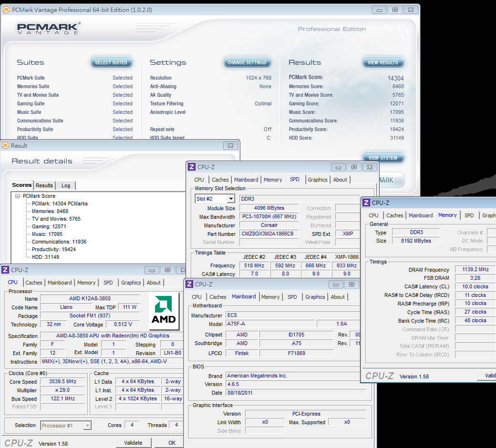Screen dimensions: 496x448
Task: Open Mainboard tab in CPU-Z SPD window
Action: coord(246,180)
